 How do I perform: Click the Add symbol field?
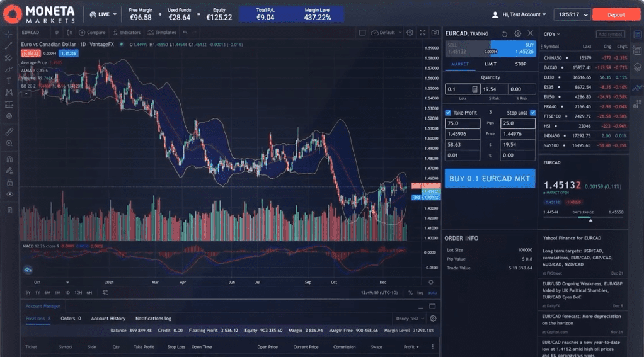tap(611, 34)
